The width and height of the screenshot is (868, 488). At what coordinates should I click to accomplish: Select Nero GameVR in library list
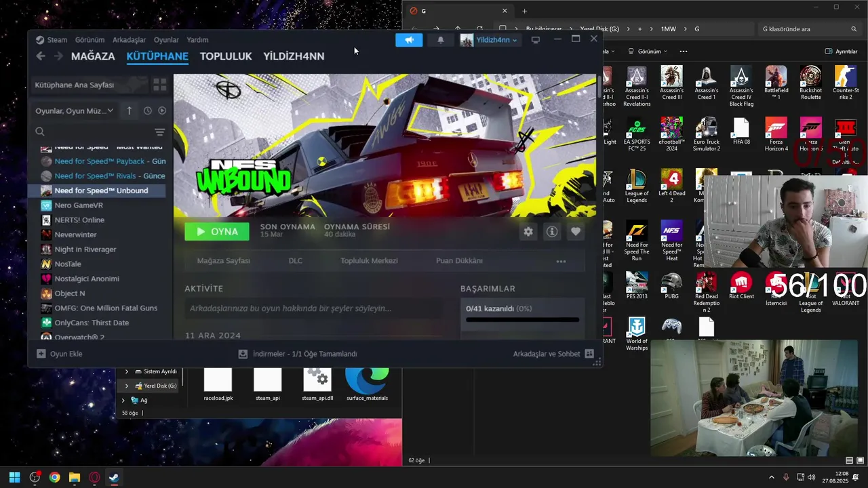[x=79, y=205]
